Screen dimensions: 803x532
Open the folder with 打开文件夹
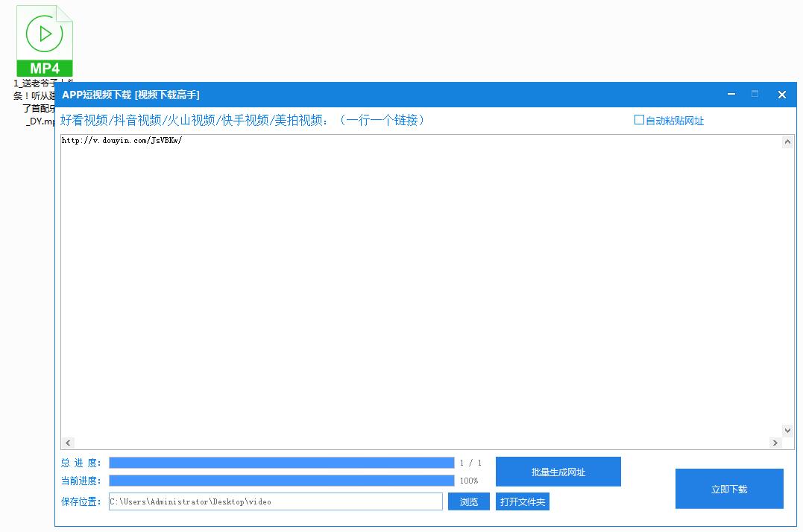coord(523,501)
